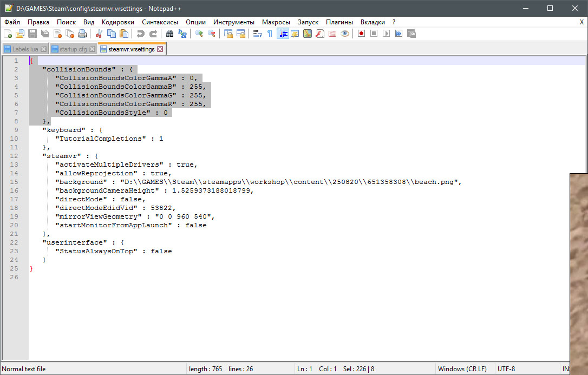Screen dimensions: 588x375
Task: Open the Кодировки menu
Action: click(117, 22)
